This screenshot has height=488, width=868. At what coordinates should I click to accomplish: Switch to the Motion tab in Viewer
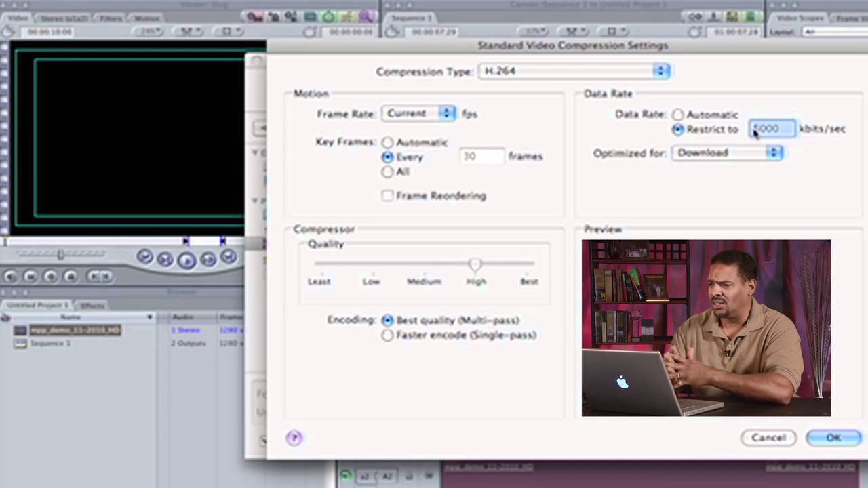tap(147, 18)
